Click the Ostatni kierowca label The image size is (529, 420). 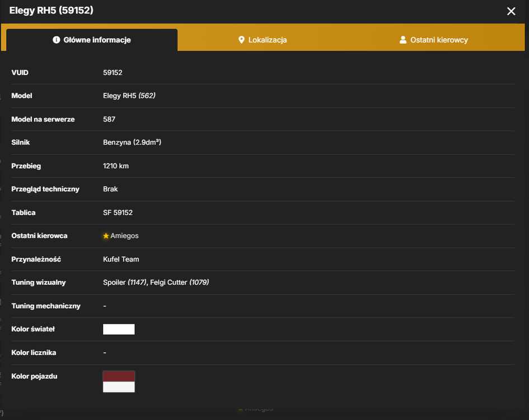click(40, 236)
